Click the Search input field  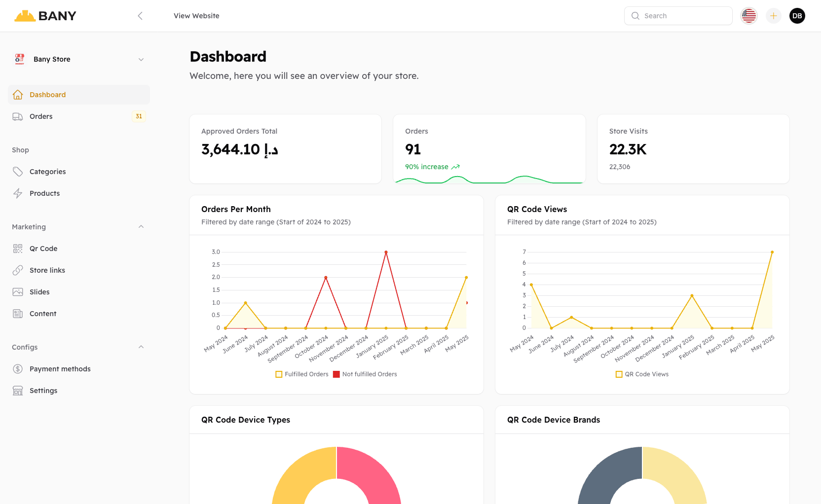click(678, 16)
